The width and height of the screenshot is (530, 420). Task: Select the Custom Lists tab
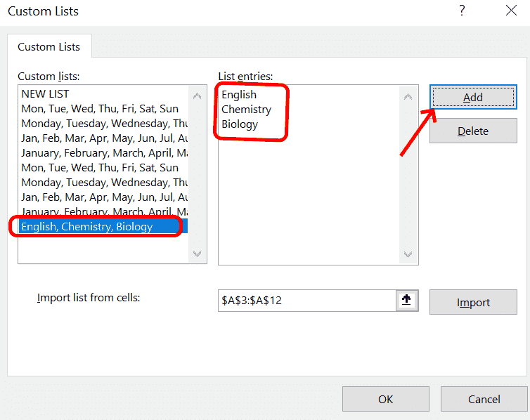tap(49, 47)
